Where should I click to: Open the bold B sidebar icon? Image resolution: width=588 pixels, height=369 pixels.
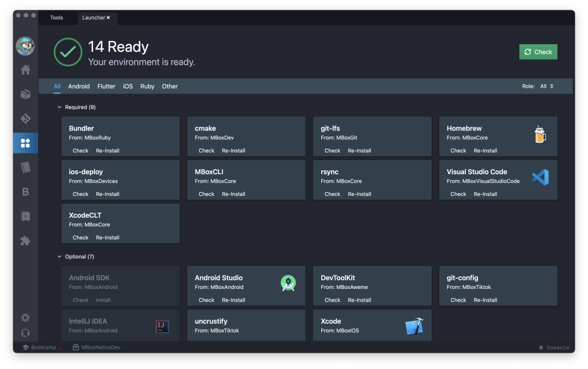point(26,192)
